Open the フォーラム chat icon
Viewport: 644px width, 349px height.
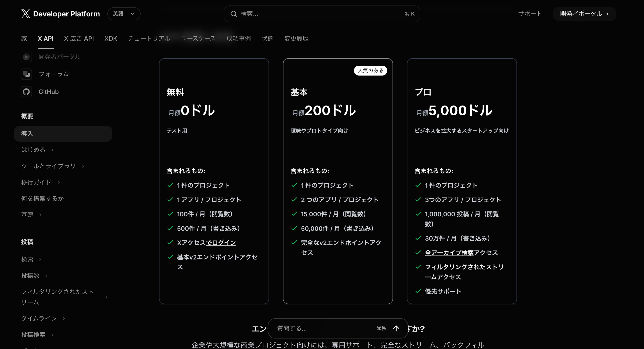26,74
